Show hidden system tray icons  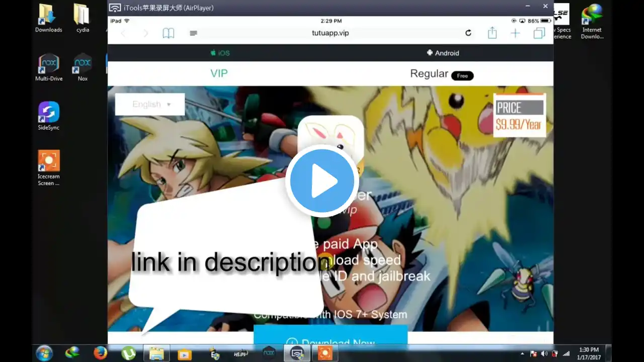(x=522, y=353)
